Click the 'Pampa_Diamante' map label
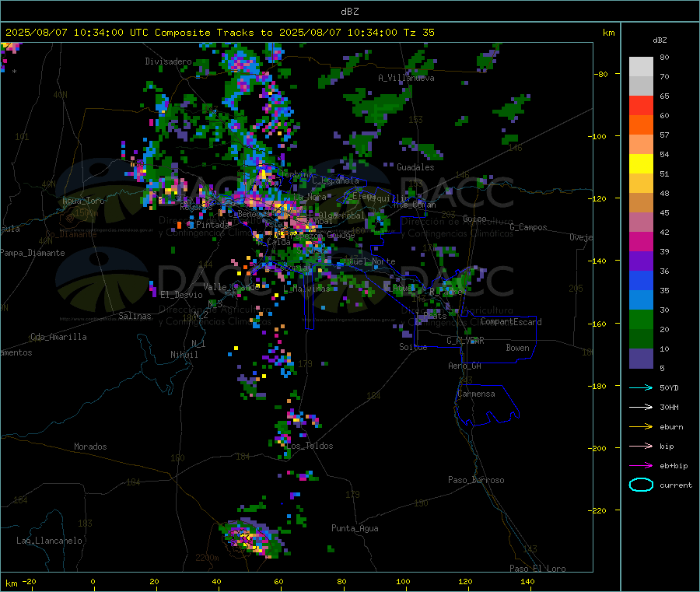 click(33, 253)
